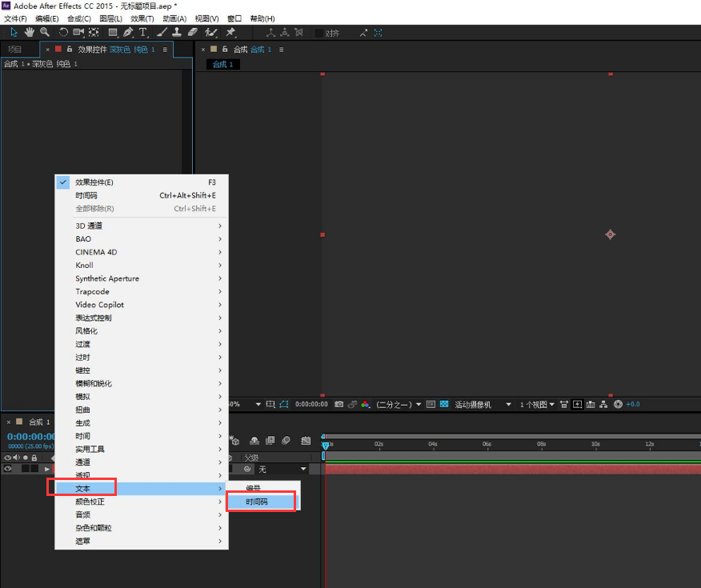Click the 合成 1 breadcrumb button in viewer
This screenshot has width=701, height=588.
(x=222, y=64)
